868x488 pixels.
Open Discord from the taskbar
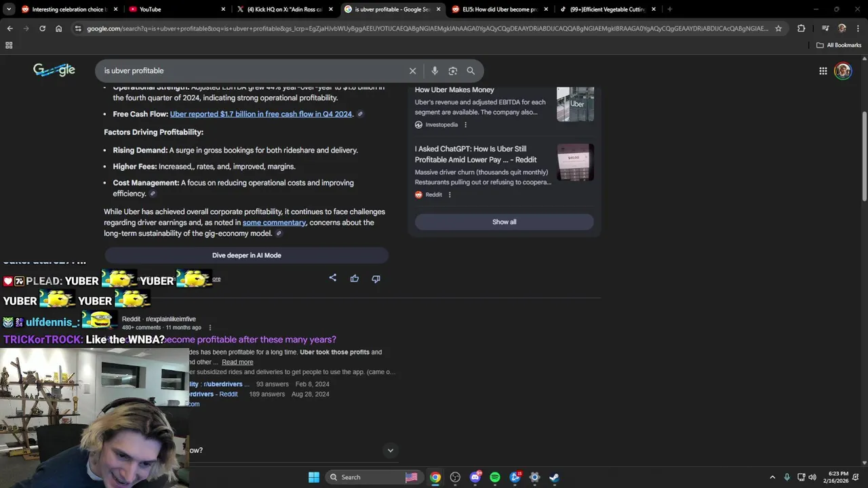click(x=475, y=477)
